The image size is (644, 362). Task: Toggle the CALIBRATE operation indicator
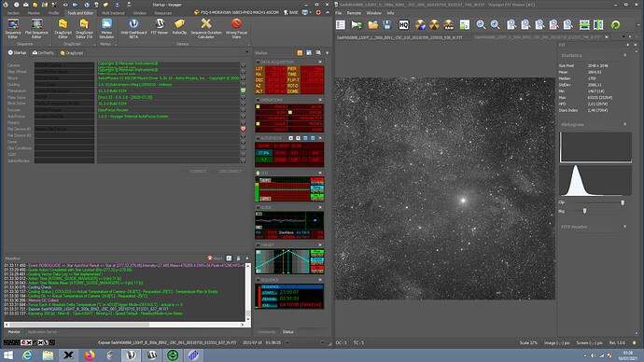point(258,118)
